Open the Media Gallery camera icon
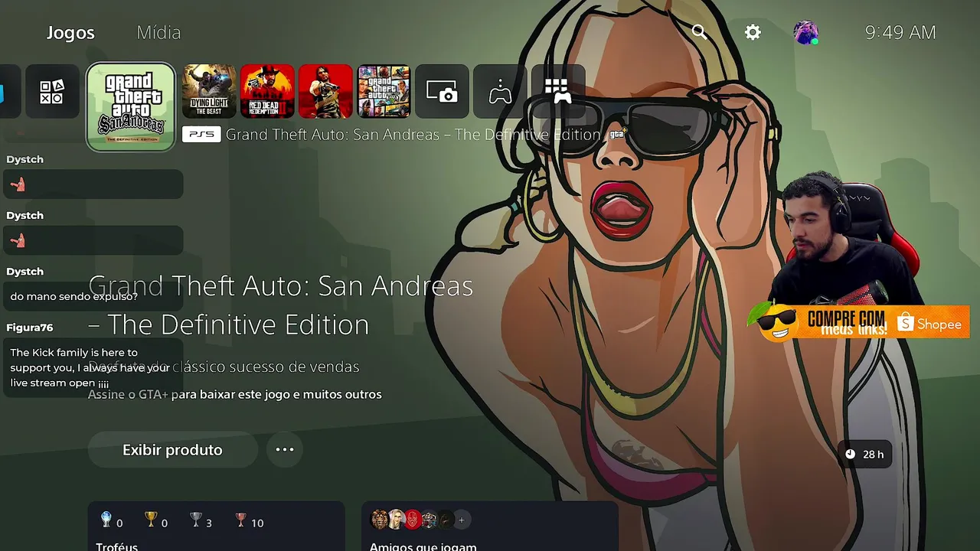980x551 pixels. point(442,92)
